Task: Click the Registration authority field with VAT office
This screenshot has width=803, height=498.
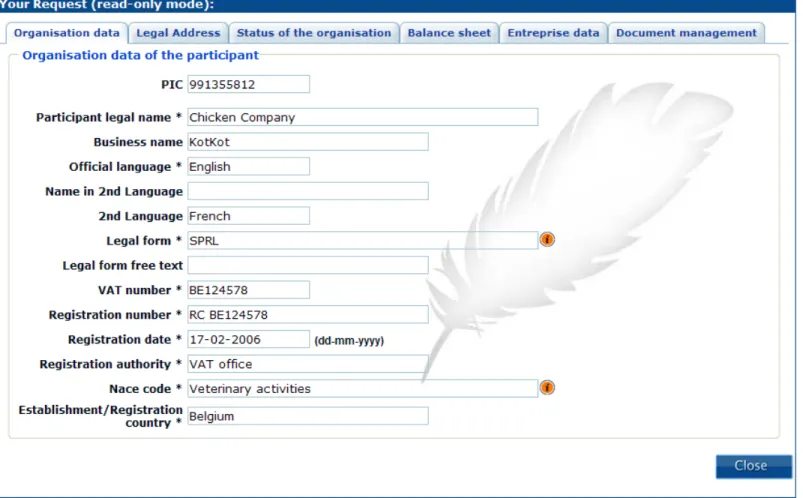Action: coord(308,364)
